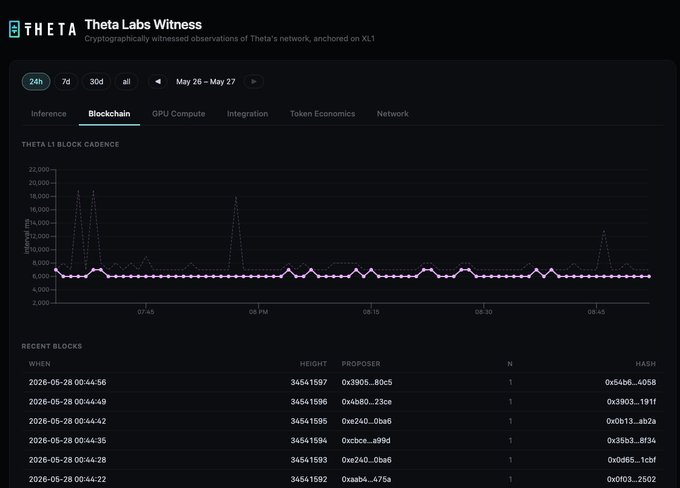Select the 24h time range
This screenshot has height=488, width=680.
pos(36,82)
